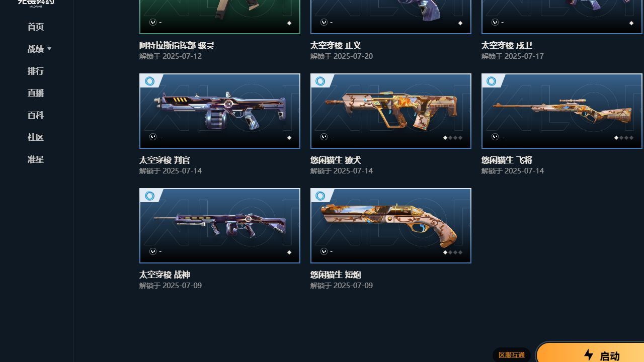Viewport: 644px width, 362px height.
Task: Click the VP currency icon on 悠闲猫生 短炮
Action: point(324,251)
